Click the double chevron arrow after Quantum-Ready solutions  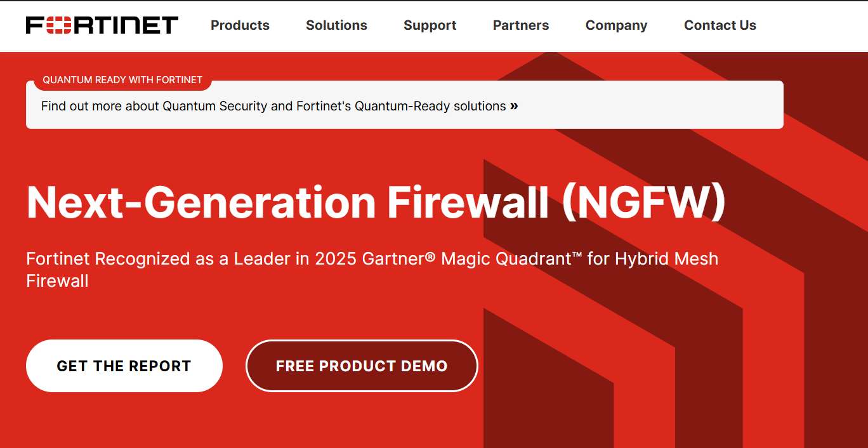514,106
